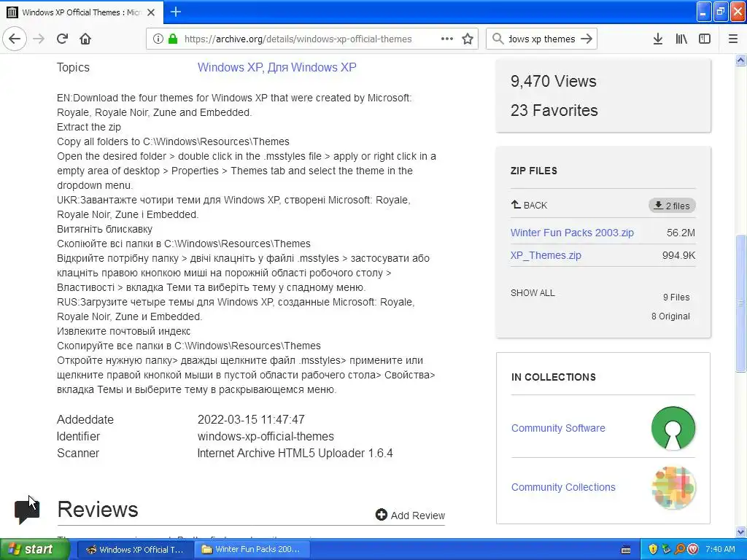Open a new browser tab
747x560 pixels.
(176, 12)
